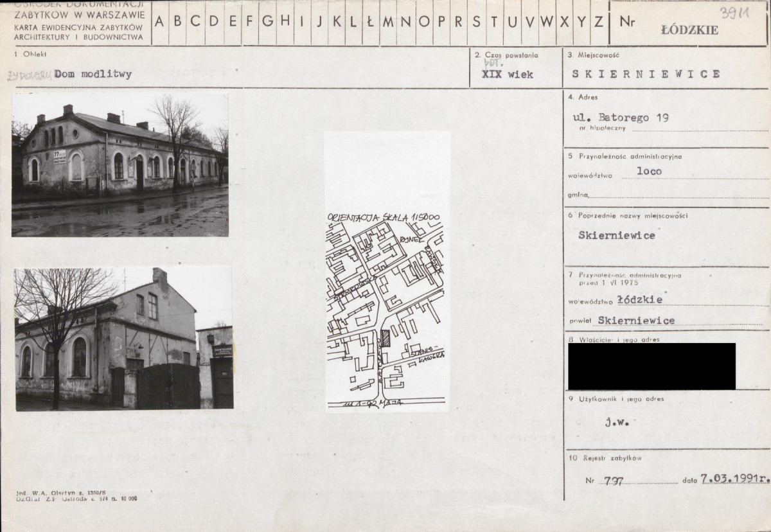
Task: Click the black redacted owner box
Action: coord(651,366)
